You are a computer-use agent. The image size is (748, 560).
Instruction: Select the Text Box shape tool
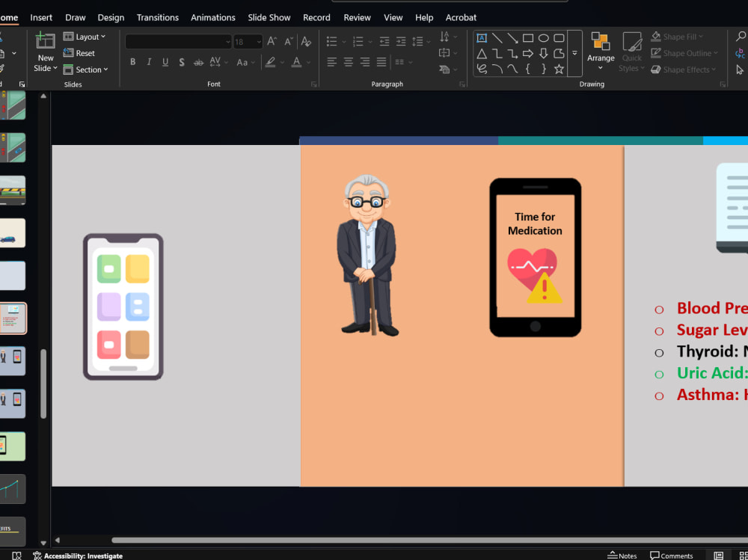482,38
